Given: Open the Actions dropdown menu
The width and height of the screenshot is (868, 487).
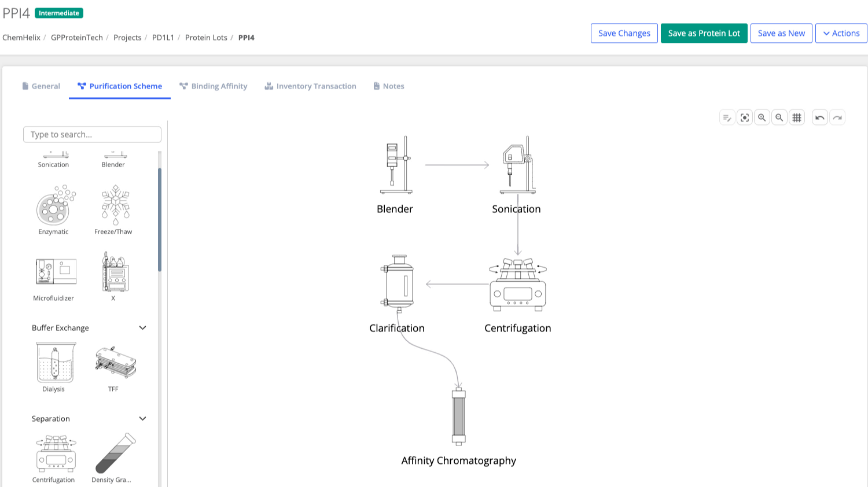Looking at the screenshot, I should 841,33.
